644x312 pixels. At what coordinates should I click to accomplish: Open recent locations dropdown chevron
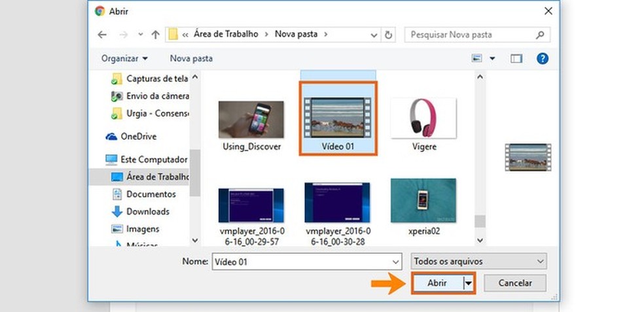[x=141, y=35]
